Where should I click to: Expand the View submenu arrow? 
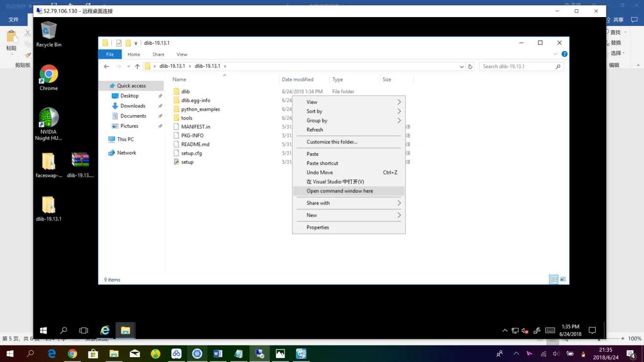399,102
